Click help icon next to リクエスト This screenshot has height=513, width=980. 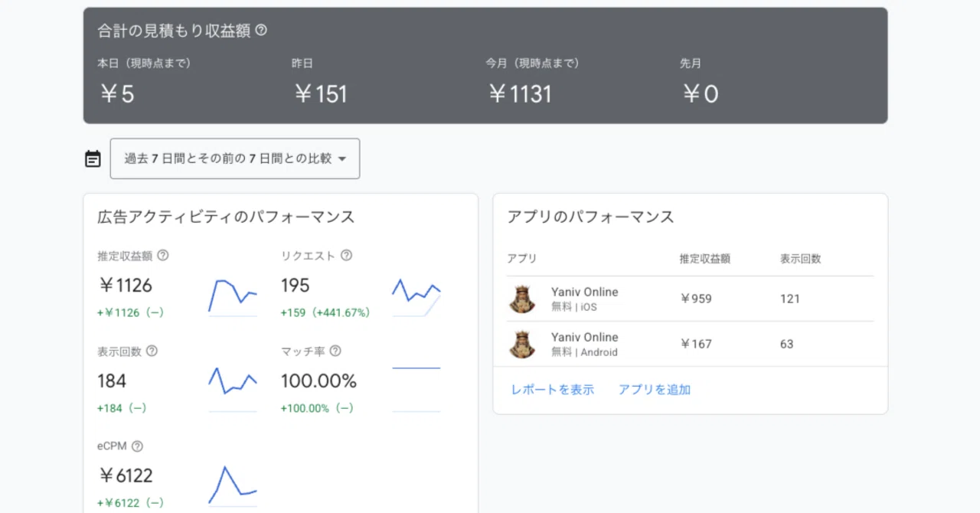click(346, 256)
